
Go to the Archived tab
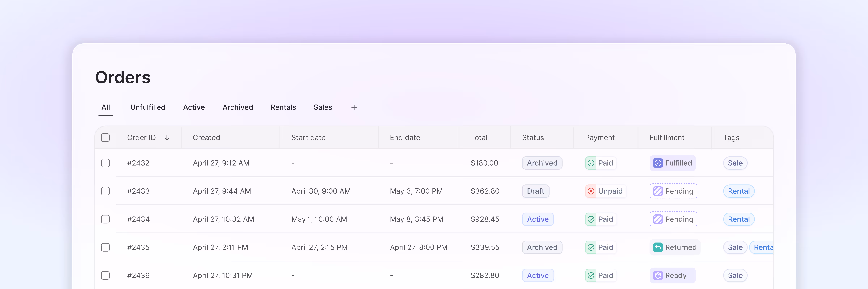click(x=238, y=107)
